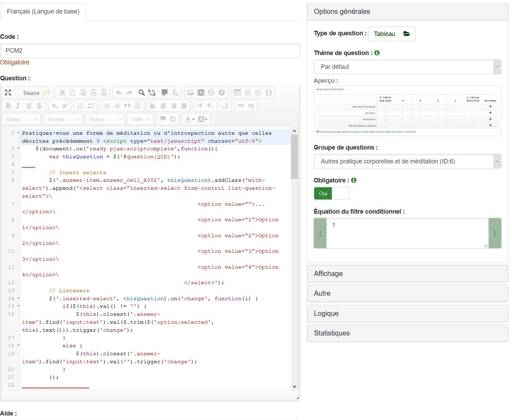Image resolution: width=512 pixels, height=420 pixels.
Task: Switch off Source view in editor
Action: tap(31, 93)
